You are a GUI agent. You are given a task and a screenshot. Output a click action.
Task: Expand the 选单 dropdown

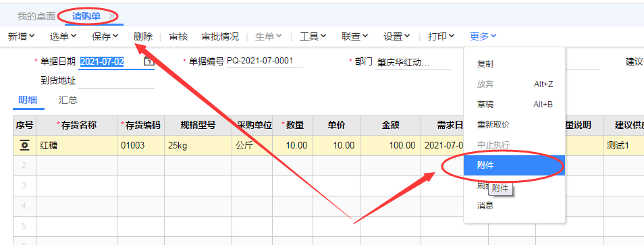coord(63,36)
